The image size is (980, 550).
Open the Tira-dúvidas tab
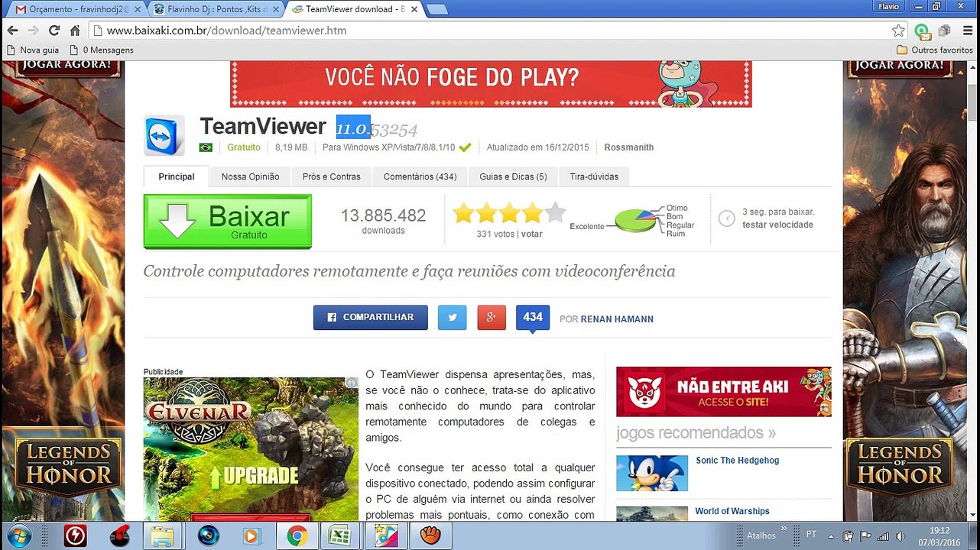click(x=594, y=176)
